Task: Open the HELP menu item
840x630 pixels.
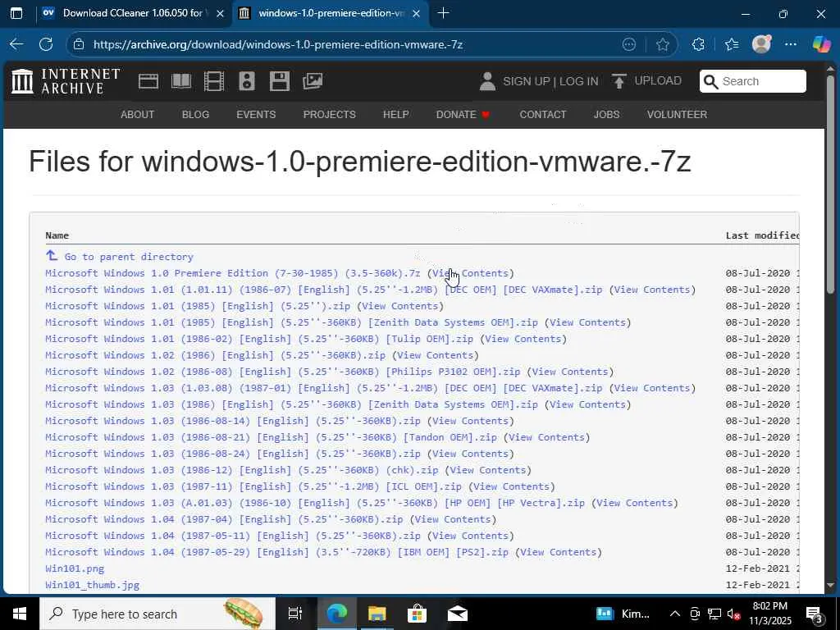Action: 396,114
